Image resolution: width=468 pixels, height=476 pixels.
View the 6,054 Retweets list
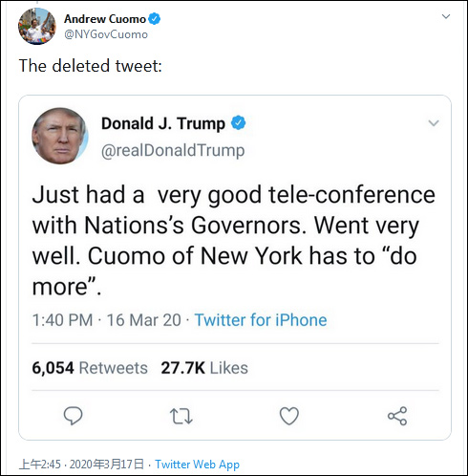[90, 368]
